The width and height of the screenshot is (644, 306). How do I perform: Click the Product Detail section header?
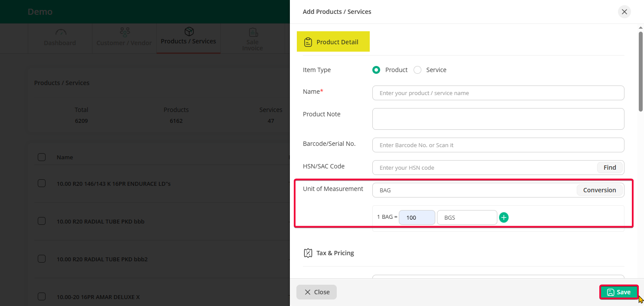coord(333,42)
